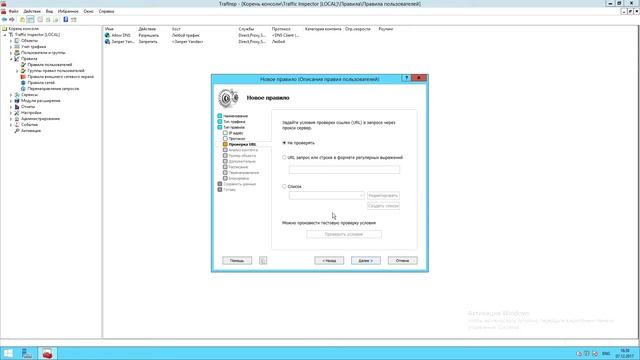The width and height of the screenshot is (640, 360).
Task: Open the Вид menu
Action: pyautogui.click(x=49, y=11)
